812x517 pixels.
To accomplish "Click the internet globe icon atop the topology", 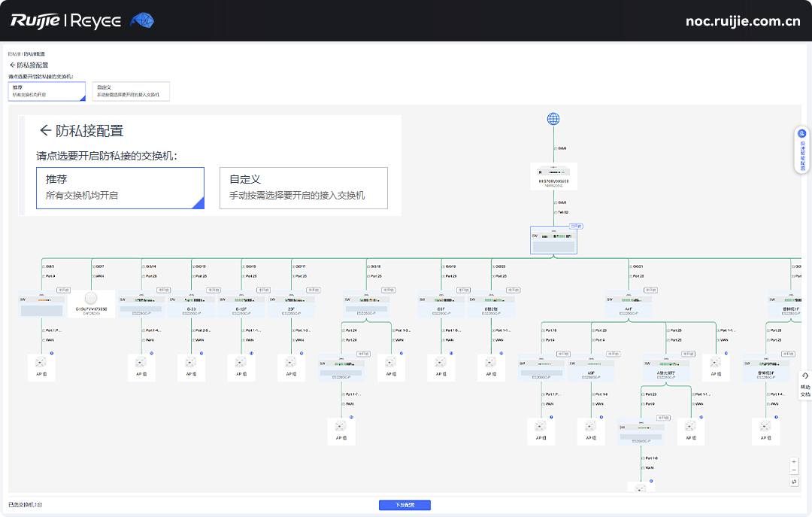I will point(554,117).
